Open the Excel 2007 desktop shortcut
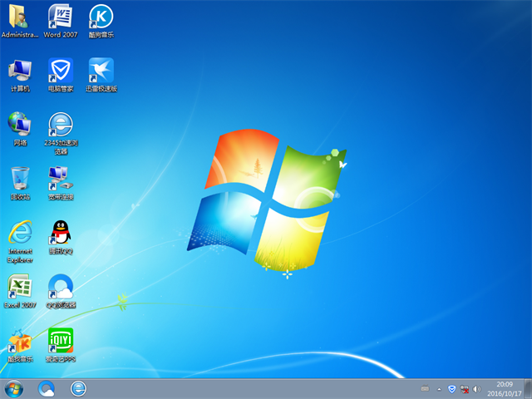 pos(19,287)
